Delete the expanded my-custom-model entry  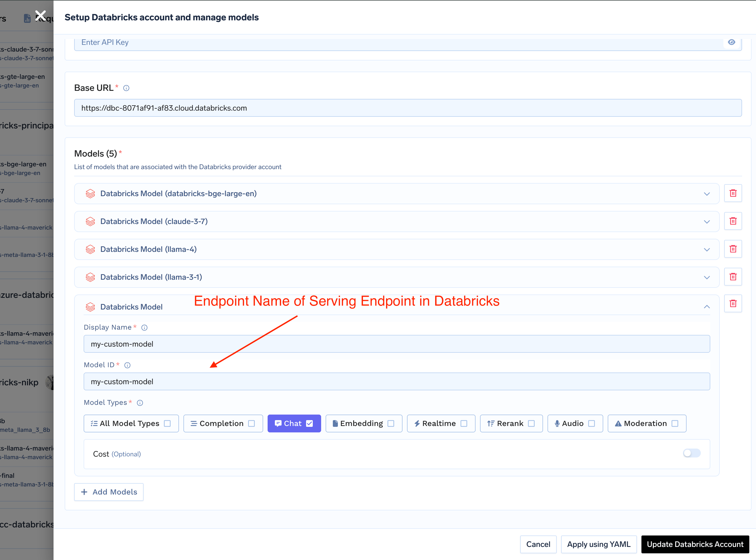point(733,303)
